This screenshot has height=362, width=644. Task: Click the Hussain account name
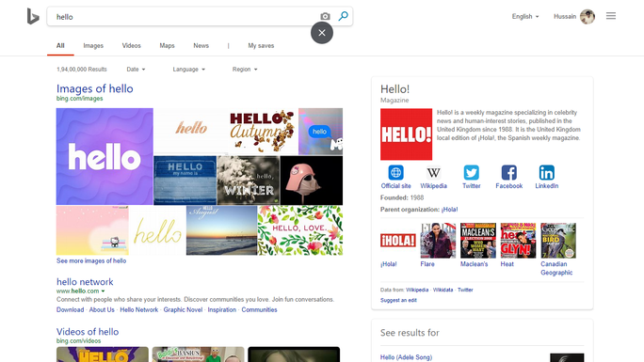565,16
